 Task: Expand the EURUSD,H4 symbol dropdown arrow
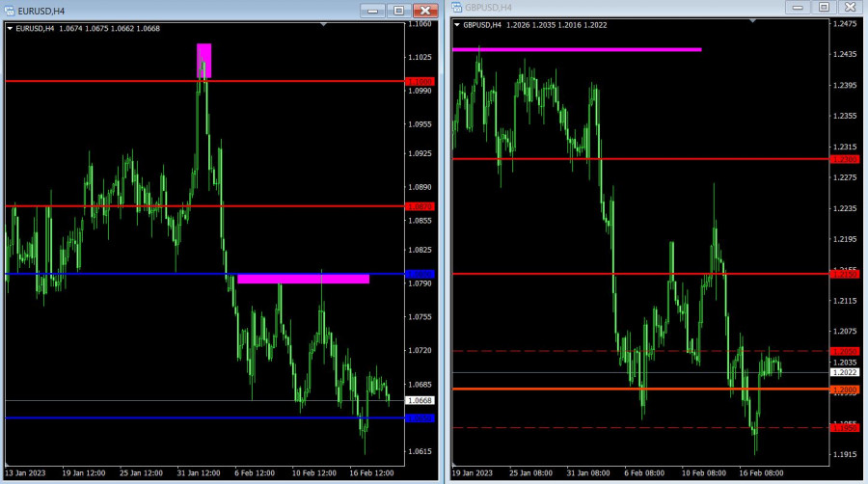click(11, 29)
